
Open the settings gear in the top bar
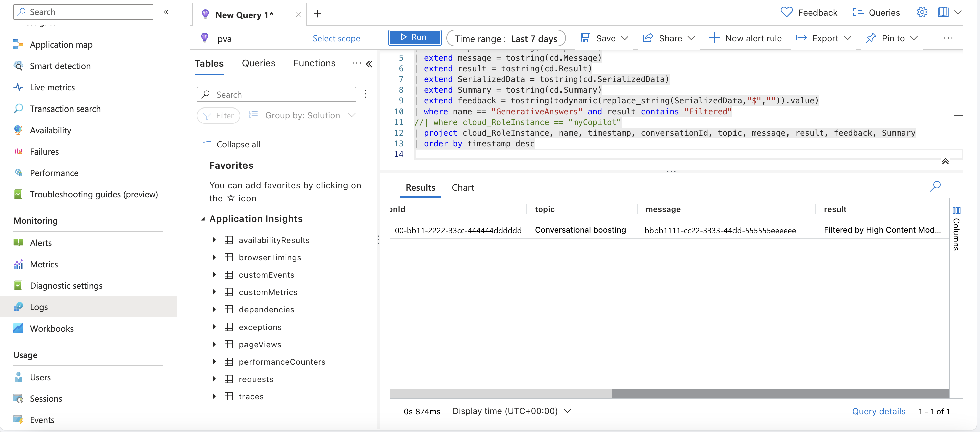tap(922, 12)
